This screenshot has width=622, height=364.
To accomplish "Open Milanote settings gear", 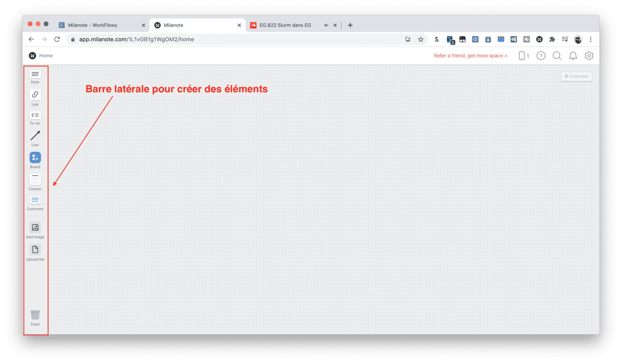I will [x=589, y=56].
